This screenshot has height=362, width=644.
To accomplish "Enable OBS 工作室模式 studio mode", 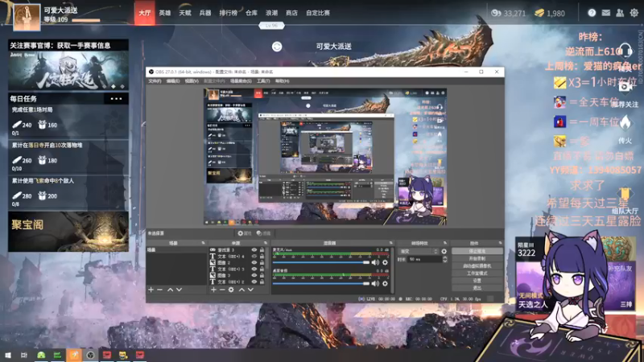I will click(477, 274).
